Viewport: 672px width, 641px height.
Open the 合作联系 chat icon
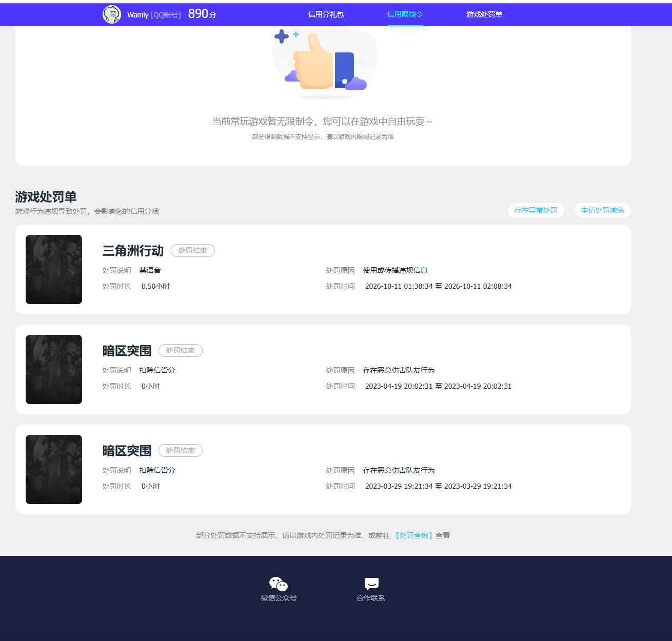[371, 584]
